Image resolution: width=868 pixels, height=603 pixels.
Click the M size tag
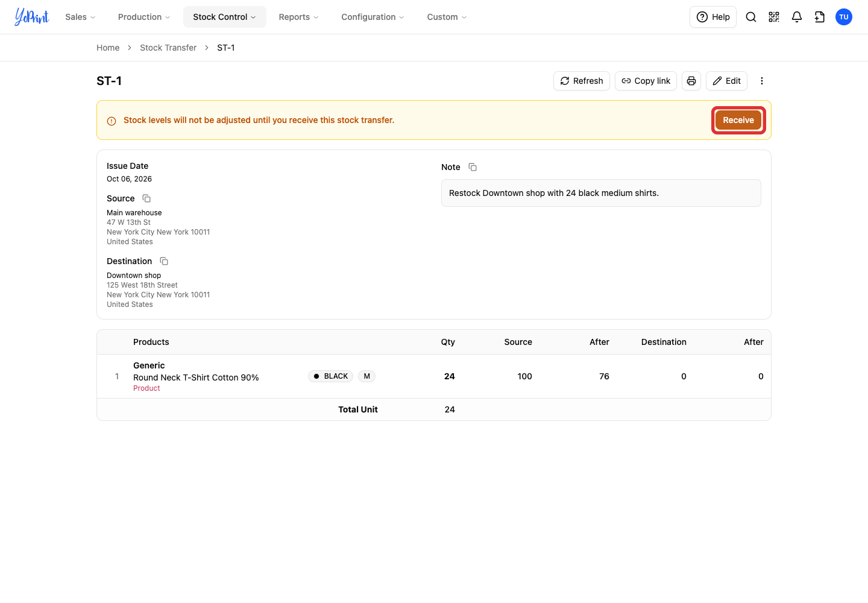coord(366,376)
